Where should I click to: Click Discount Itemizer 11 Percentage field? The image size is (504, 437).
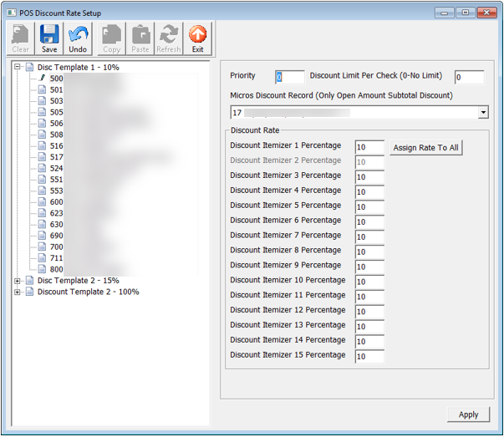pos(369,297)
